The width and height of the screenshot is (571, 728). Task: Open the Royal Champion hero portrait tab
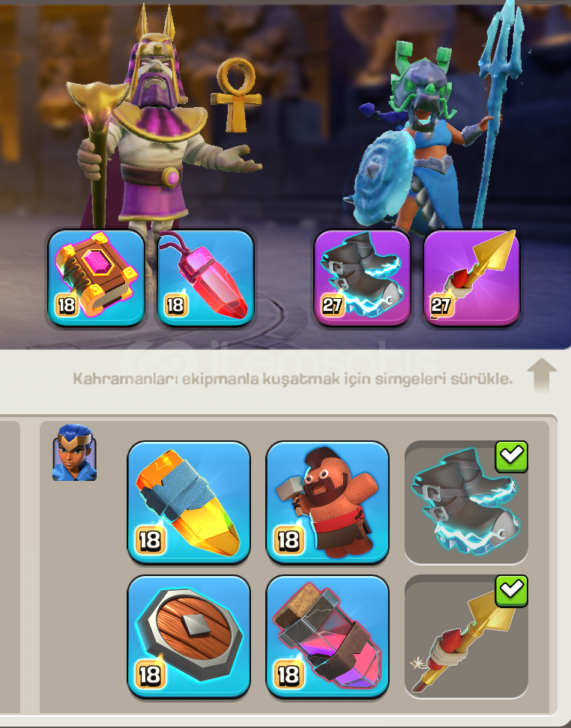[x=74, y=452]
